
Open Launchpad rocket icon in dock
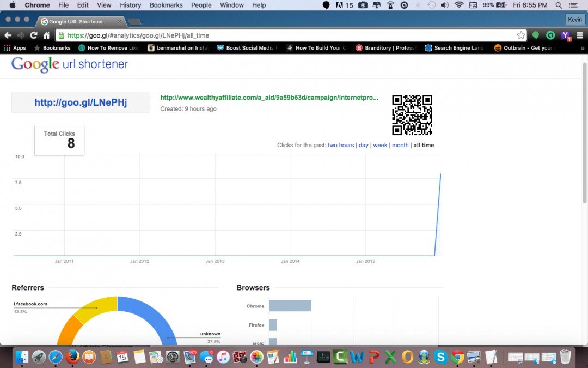(39, 357)
